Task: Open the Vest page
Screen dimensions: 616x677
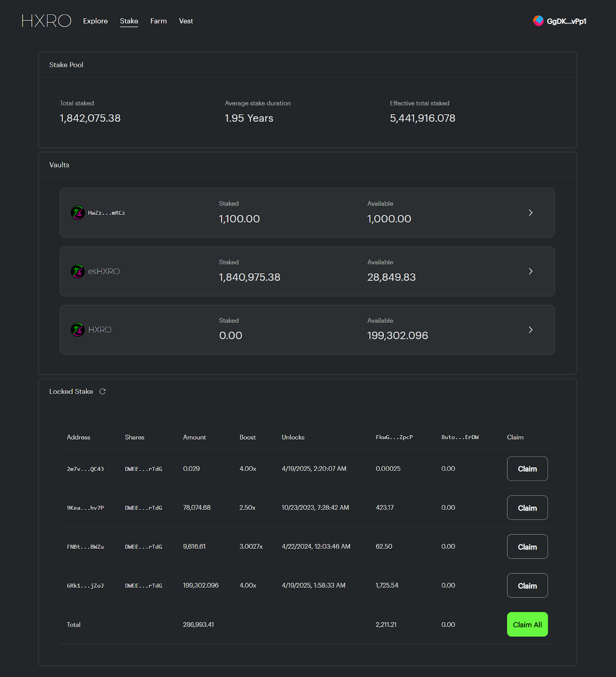Action: tap(186, 21)
